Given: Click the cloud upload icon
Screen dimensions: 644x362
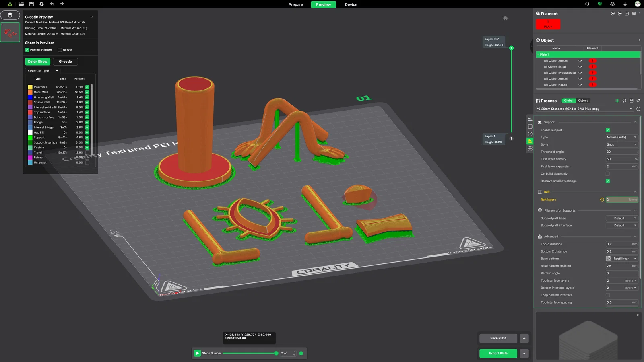Looking at the screenshot, I should 613,4.
